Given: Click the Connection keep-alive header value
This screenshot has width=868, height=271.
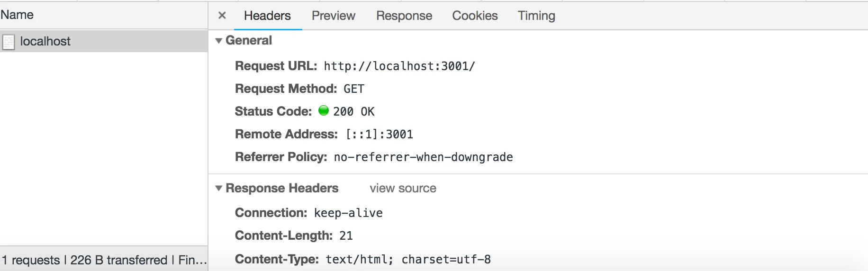Looking at the screenshot, I should tap(348, 213).
